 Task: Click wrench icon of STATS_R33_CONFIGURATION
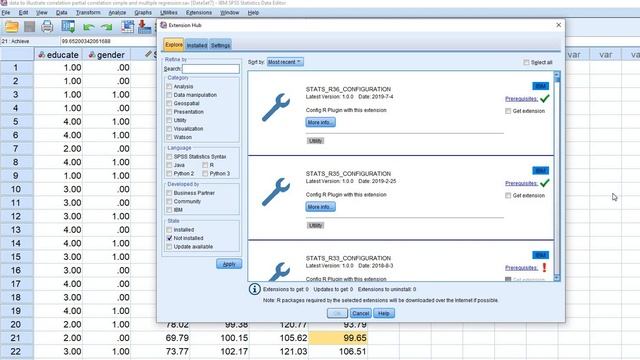click(280, 271)
